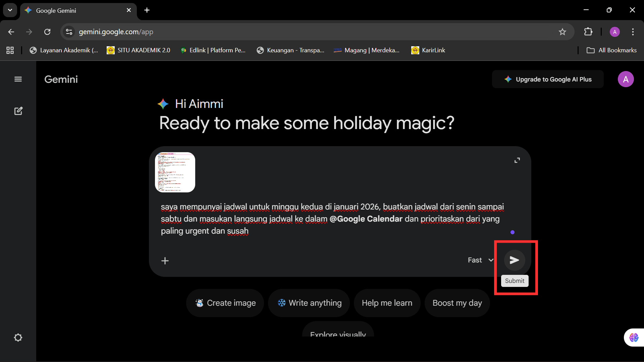This screenshot has height=362, width=644.
Task: Expand the prompt input box to fullscreen
Action: coord(517,161)
